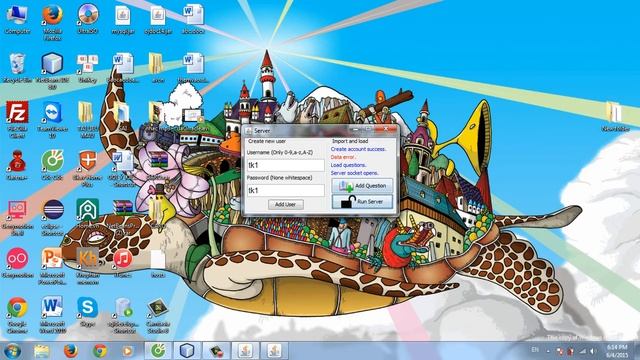Image resolution: width=640 pixels, height=360 pixels.
Task: Open Windows Media Player from taskbar
Action: pyautogui.click(x=128, y=351)
